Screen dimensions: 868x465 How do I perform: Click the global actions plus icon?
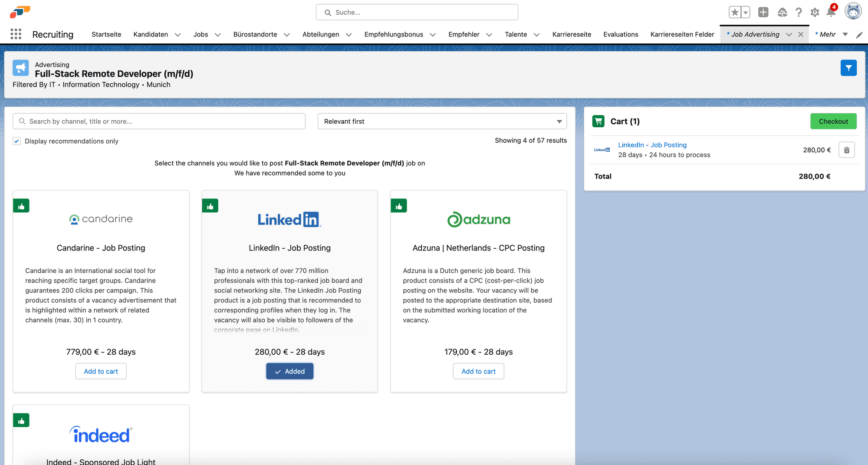coord(763,12)
